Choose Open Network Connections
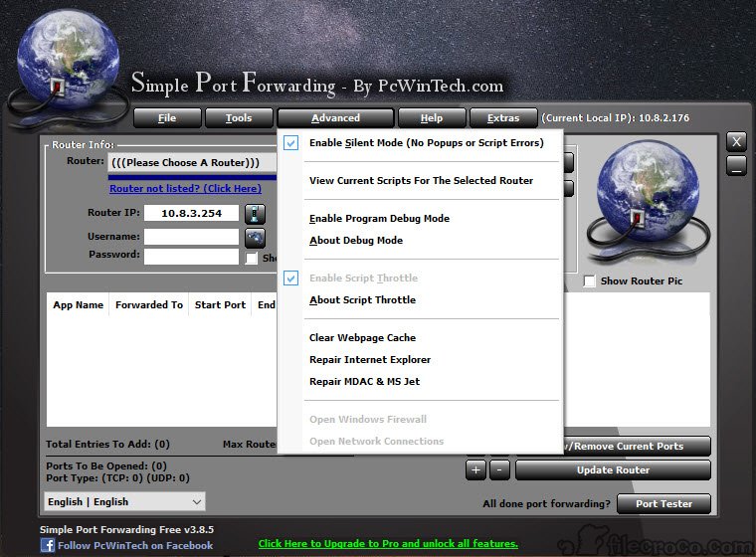Viewport: 756px width, 557px height. tap(421, 441)
